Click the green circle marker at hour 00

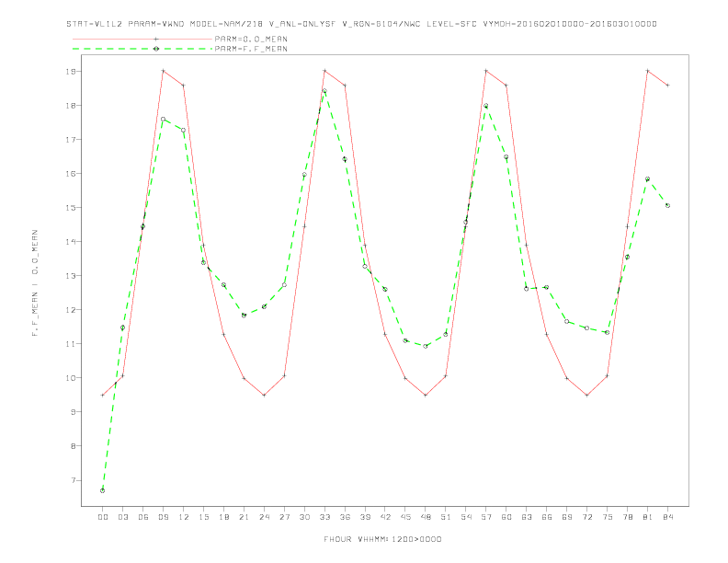103,490
